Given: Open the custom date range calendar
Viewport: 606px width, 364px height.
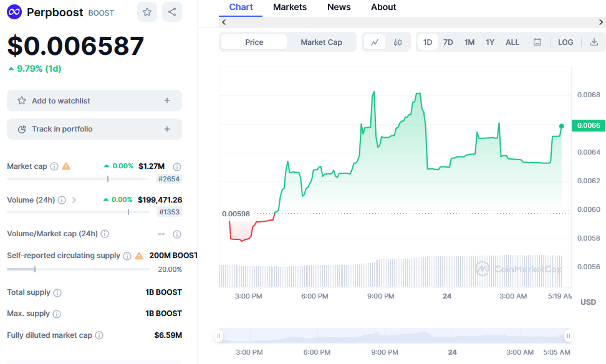Looking at the screenshot, I should 537,42.
